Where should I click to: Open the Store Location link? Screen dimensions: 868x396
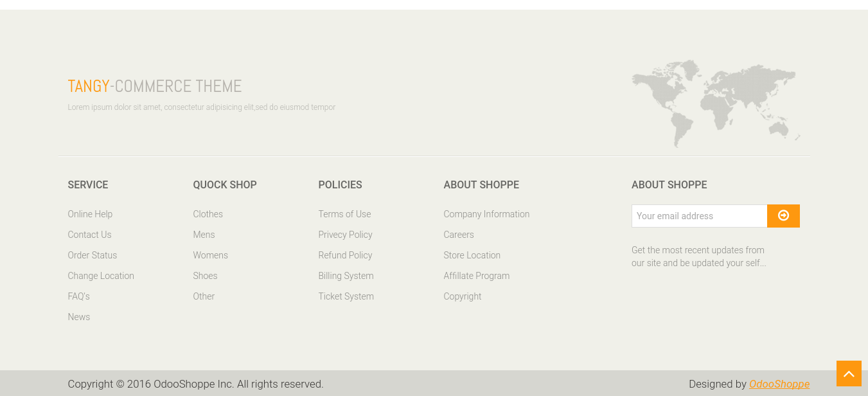pos(472,255)
